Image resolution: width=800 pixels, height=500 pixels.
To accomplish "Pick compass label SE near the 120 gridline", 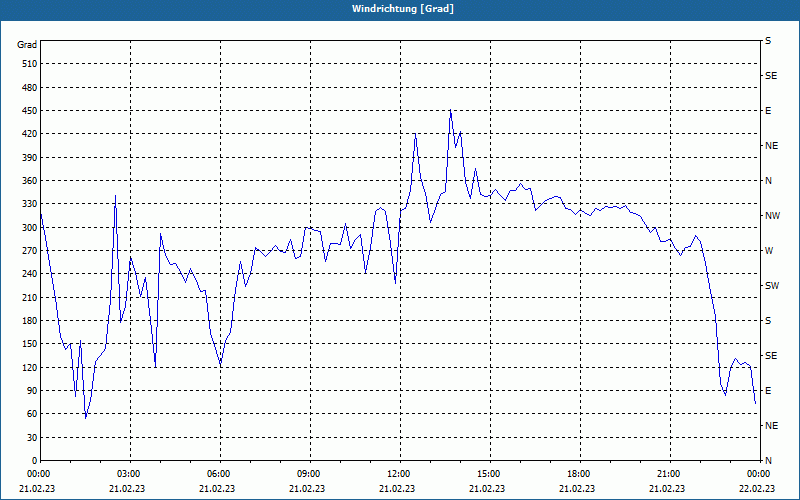I will [x=771, y=356].
